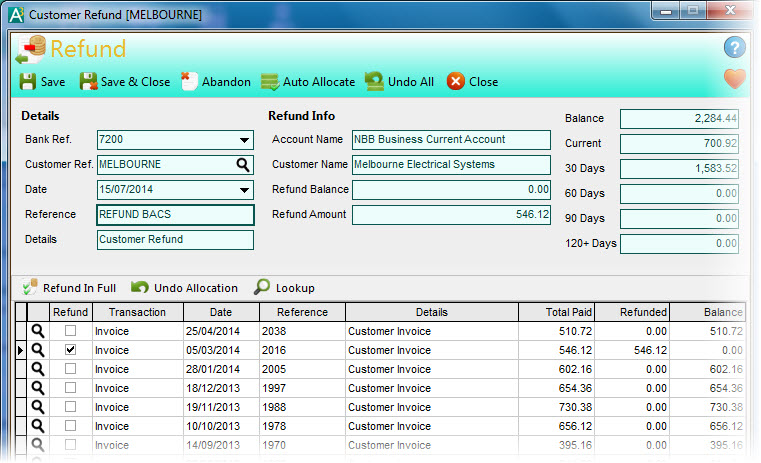Viewport: 761px width, 463px height.
Task: Abandon the current refund
Action: point(215,82)
